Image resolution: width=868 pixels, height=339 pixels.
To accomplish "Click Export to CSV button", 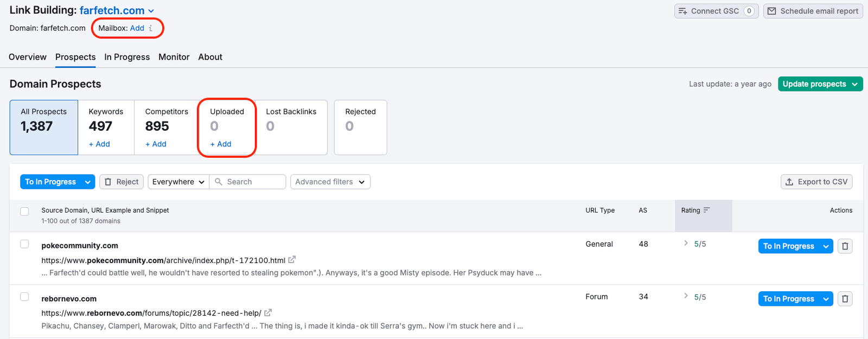I will tap(816, 182).
